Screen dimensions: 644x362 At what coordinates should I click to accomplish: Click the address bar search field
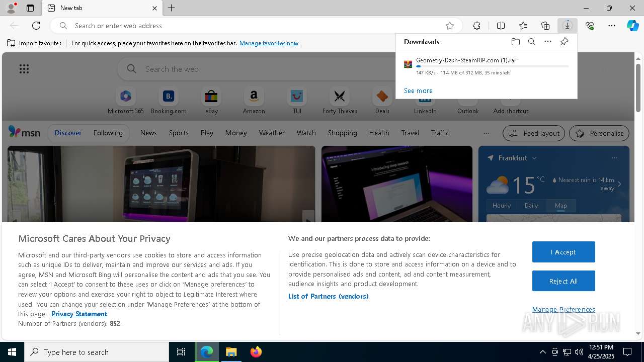tap(257, 26)
